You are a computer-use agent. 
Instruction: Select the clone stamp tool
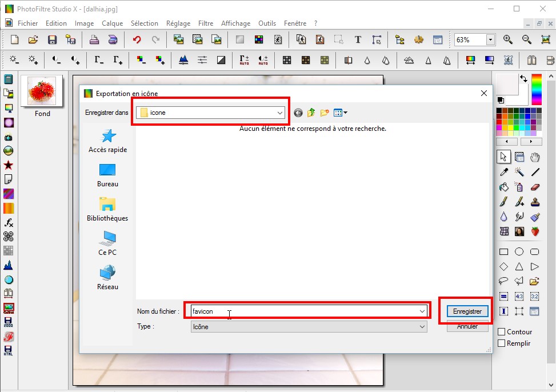[535, 202]
